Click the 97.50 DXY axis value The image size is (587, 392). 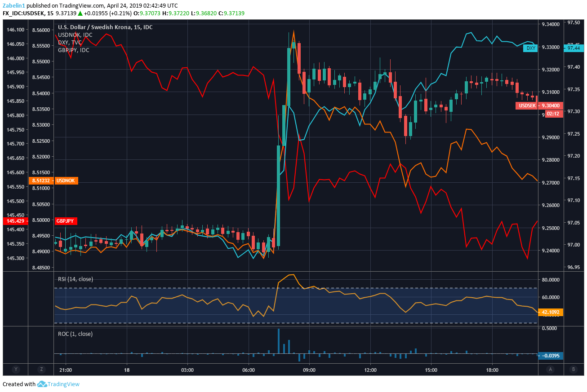574,22
